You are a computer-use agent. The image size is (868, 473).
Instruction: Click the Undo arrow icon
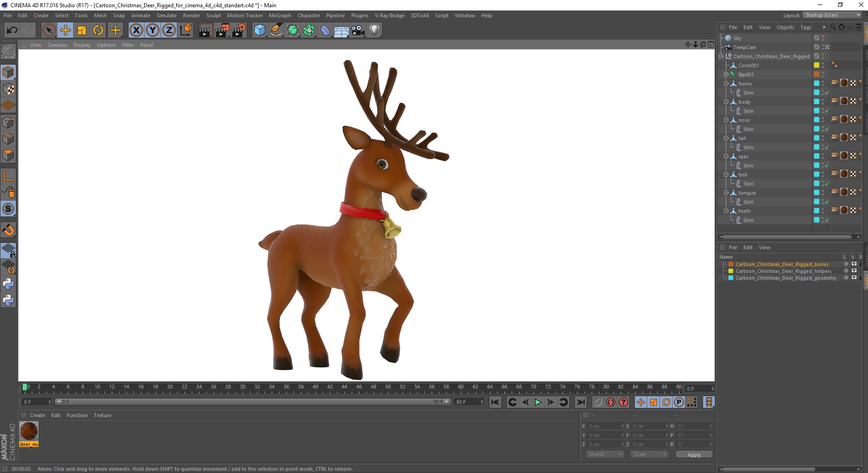click(12, 30)
